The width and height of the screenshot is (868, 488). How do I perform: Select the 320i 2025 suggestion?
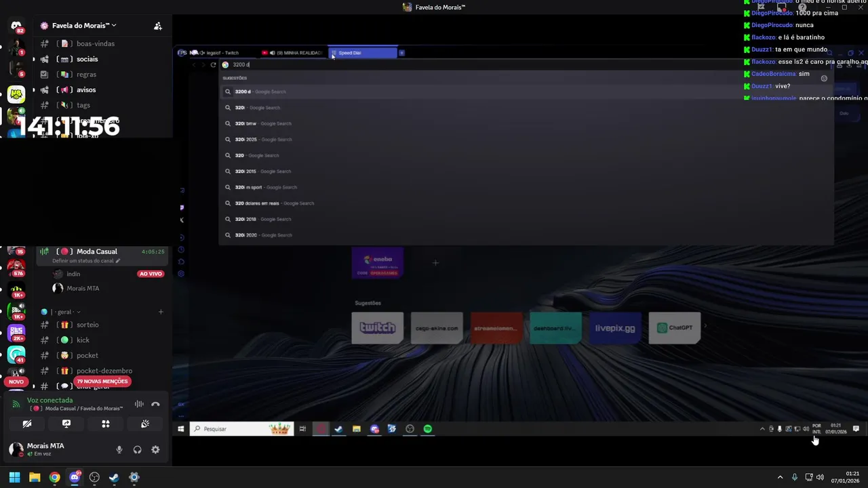point(526,140)
